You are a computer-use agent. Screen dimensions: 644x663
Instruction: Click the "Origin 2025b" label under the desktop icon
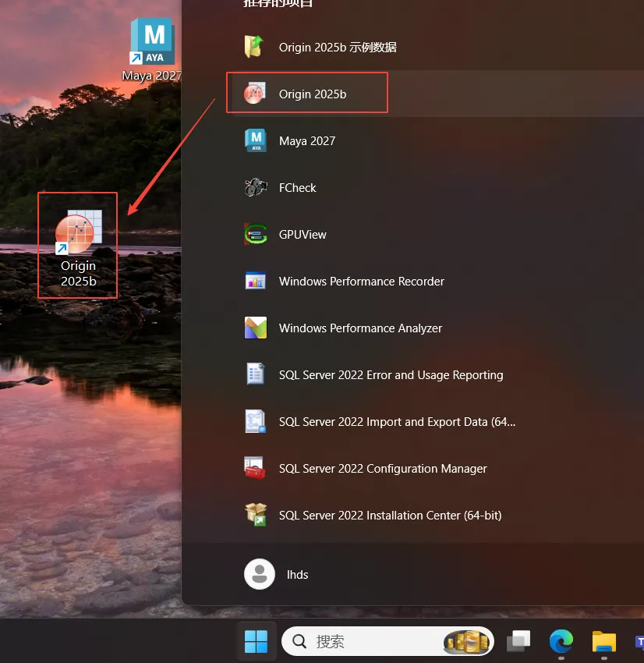[x=79, y=273]
